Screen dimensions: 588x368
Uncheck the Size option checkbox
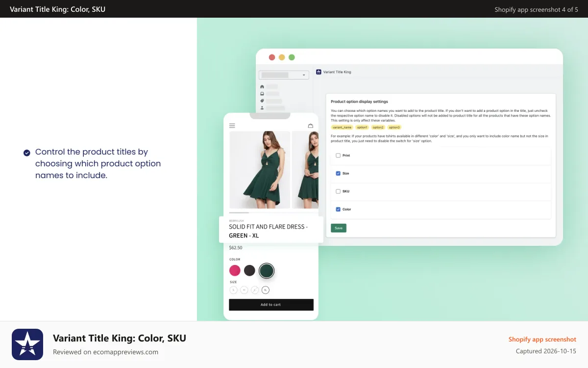pos(338,173)
